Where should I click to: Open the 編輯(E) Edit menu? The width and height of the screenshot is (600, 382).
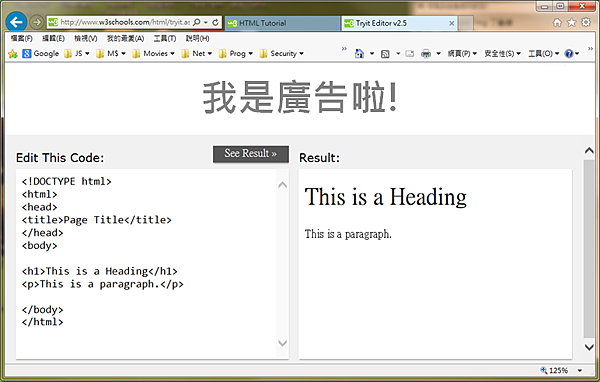(x=54, y=38)
